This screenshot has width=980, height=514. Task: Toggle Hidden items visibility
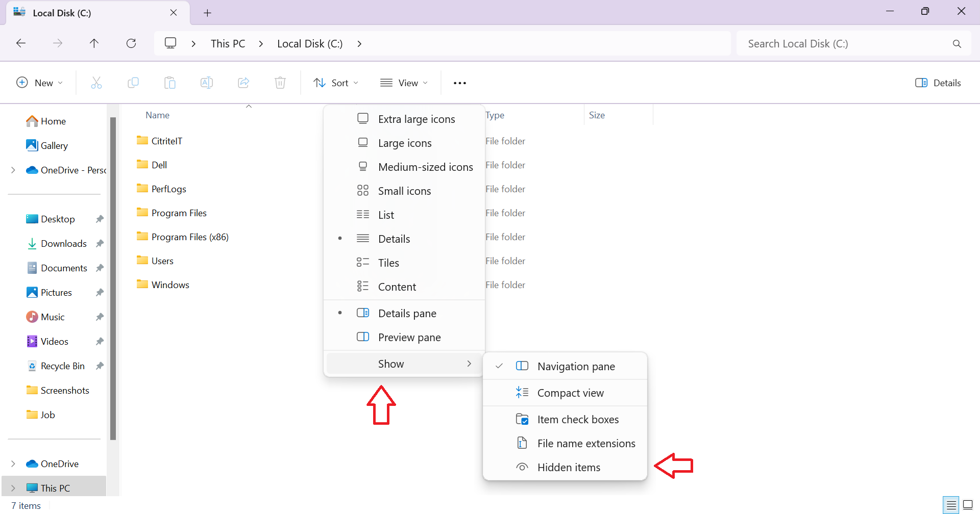point(569,467)
